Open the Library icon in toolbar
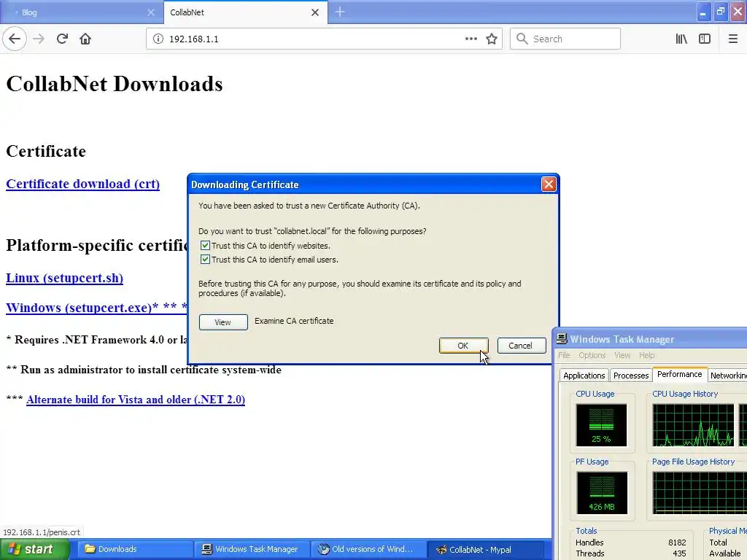This screenshot has height=560, width=747. (681, 39)
